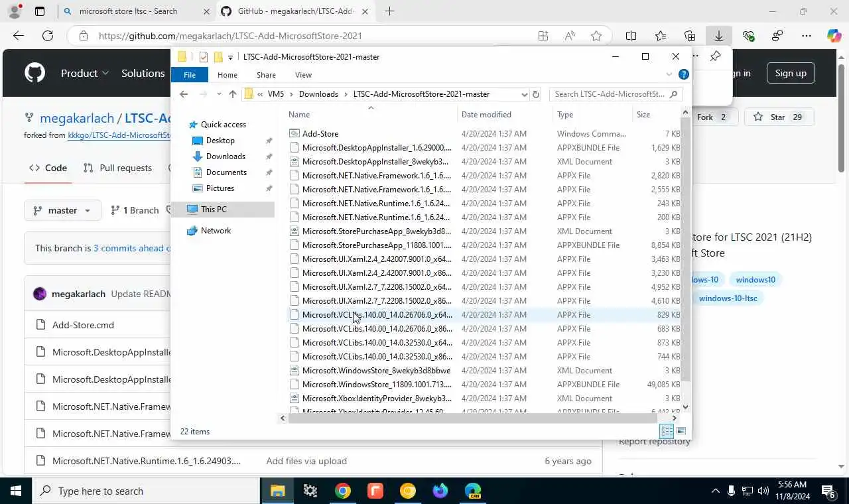Open the File tab in Explorer

pyautogui.click(x=190, y=75)
